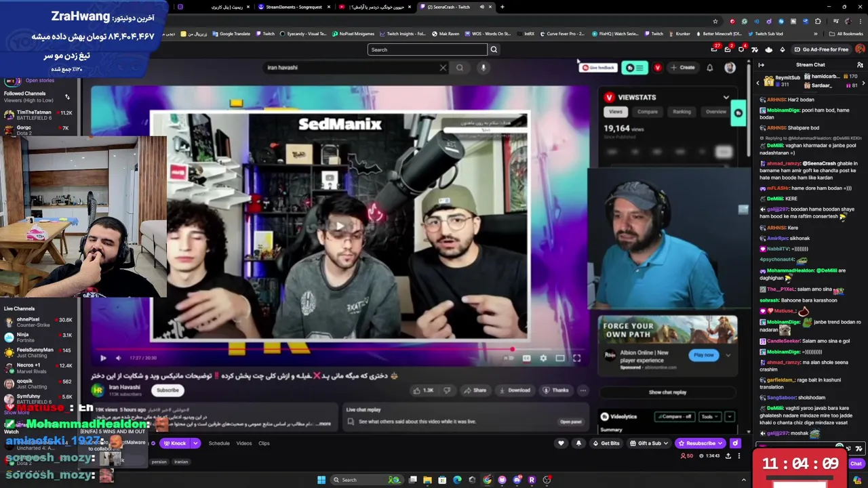The image size is (868, 488).
Task: Open chat community users icon
Action: pos(860,65)
